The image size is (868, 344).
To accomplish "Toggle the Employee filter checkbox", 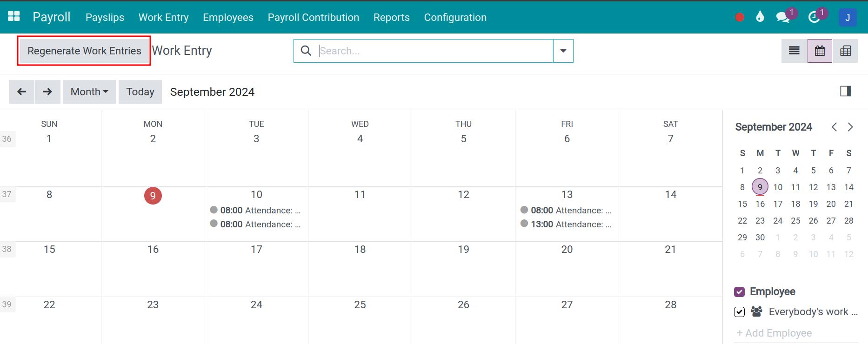I will point(739,291).
